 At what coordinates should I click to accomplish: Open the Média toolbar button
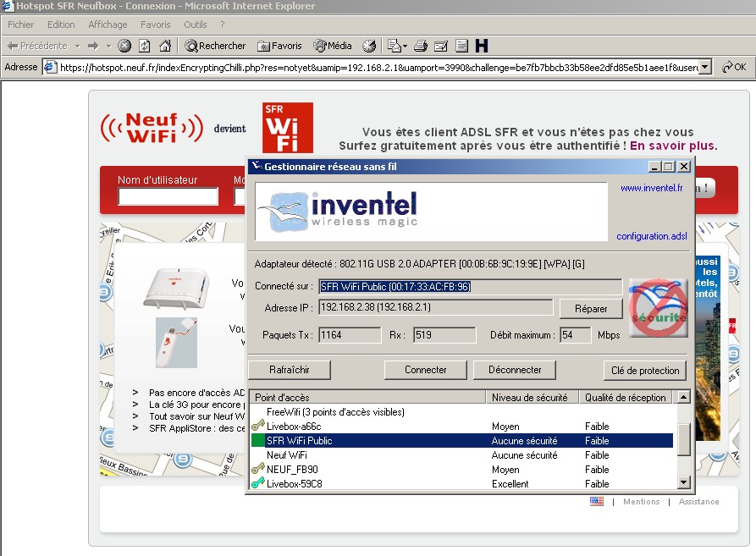(x=333, y=46)
